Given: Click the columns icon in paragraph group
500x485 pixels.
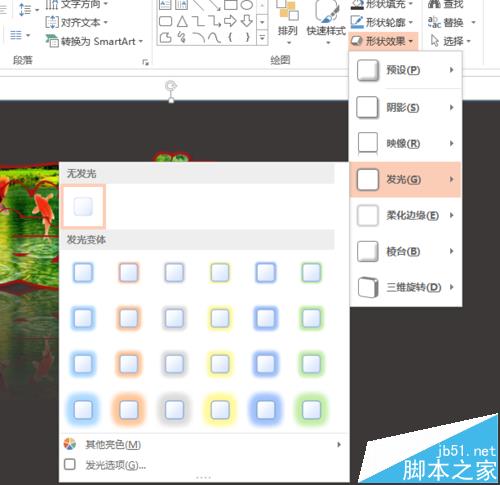Looking at the screenshot, I should (x=16, y=35).
